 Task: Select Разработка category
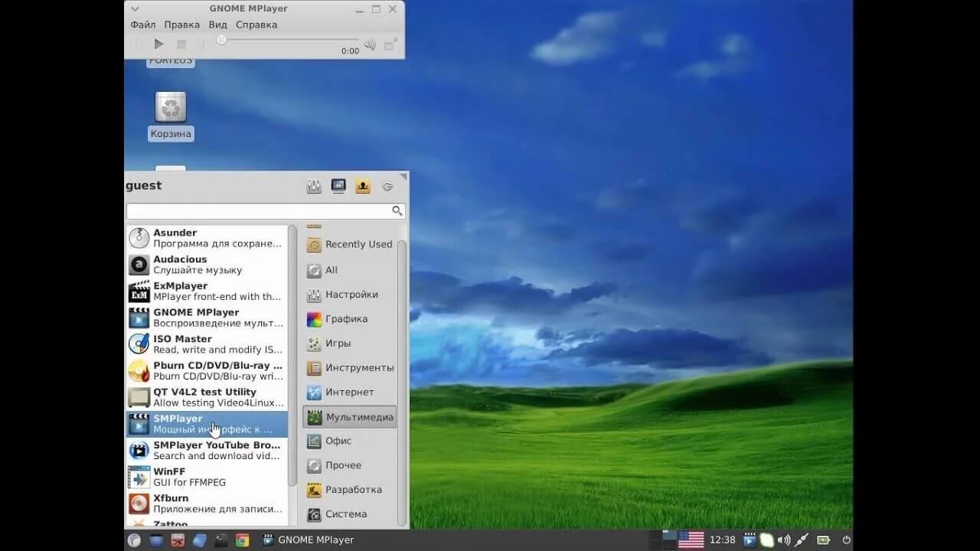click(x=351, y=490)
